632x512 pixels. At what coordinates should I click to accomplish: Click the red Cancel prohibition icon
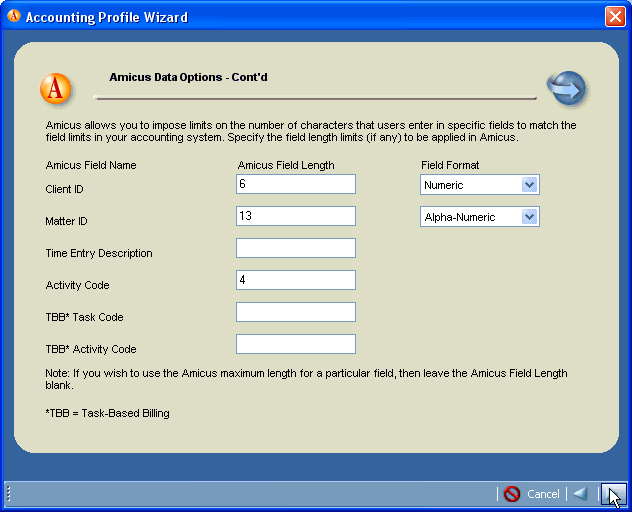tap(512, 494)
